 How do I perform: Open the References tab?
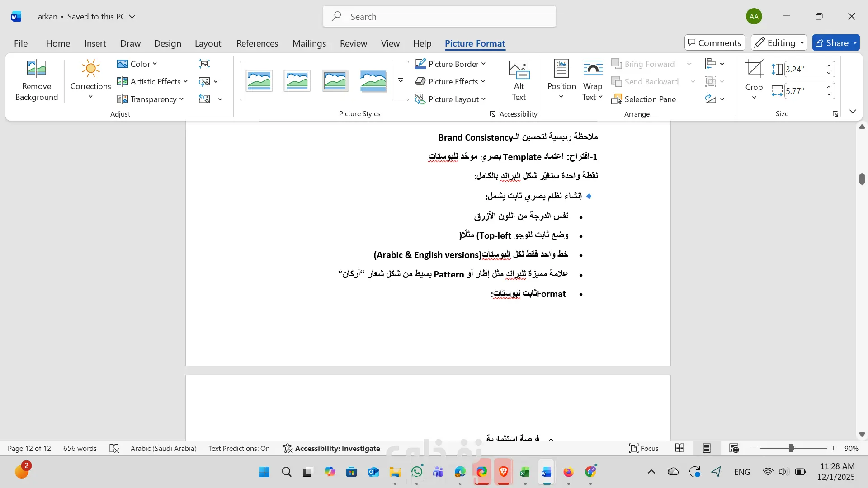[257, 43]
